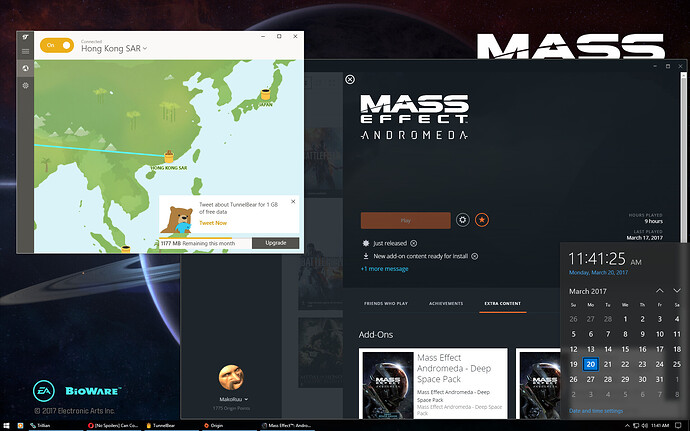
Task: Switch to the Achievements tab
Action: (x=446, y=303)
